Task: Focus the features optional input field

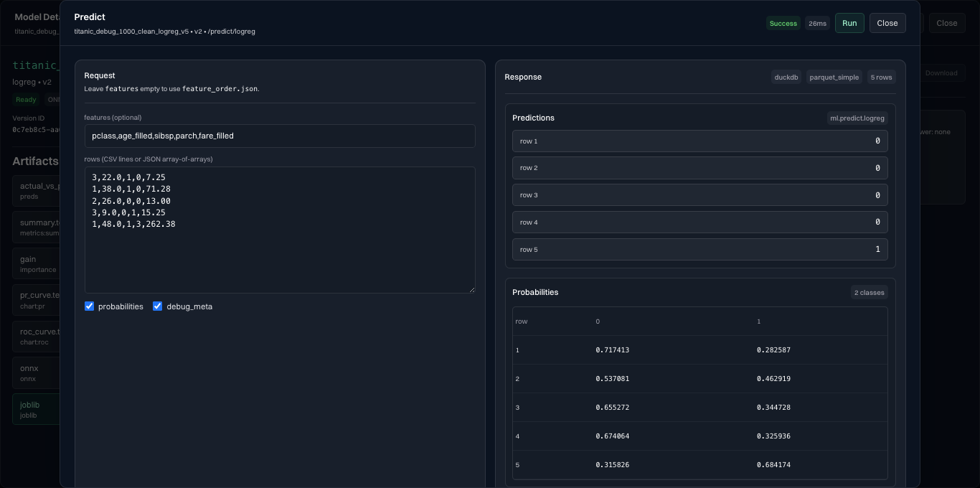Action: [x=280, y=136]
